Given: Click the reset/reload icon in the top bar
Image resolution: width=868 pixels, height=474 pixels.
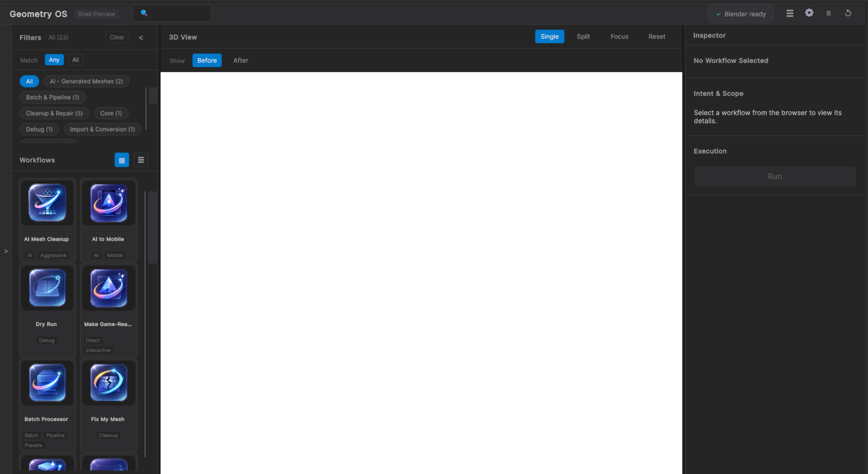Looking at the screenshot, I should pos(848,13).
